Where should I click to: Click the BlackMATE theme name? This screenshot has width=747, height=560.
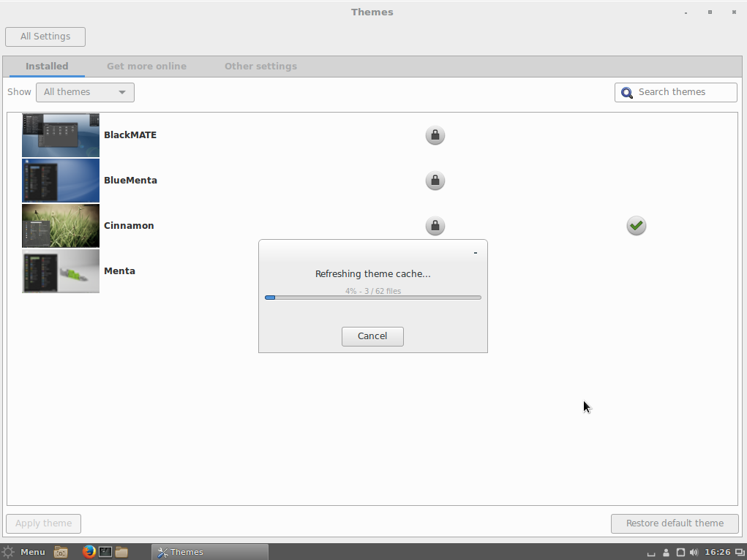[130, 135]
